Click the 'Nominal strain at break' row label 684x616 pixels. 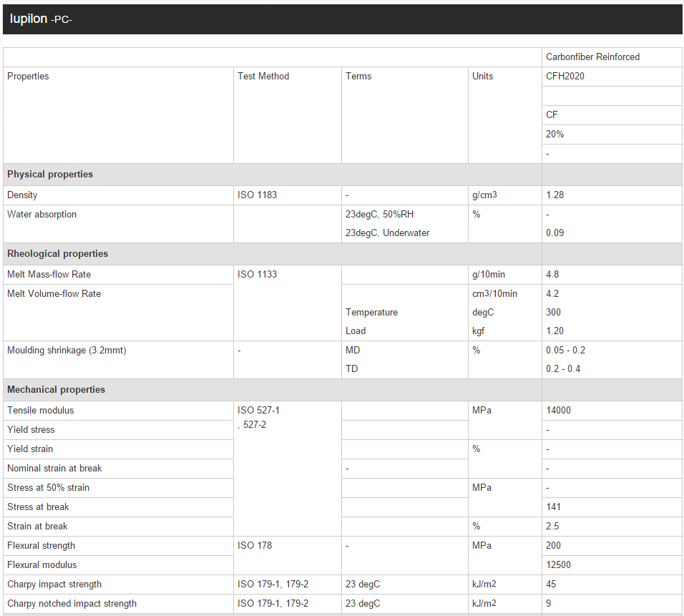(x=54, y=469)
